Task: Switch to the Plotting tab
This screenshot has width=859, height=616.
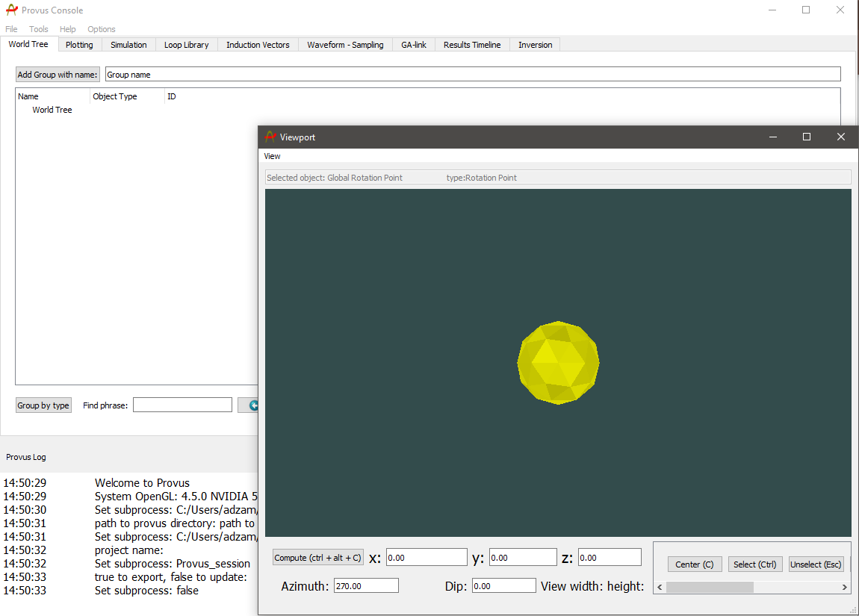Action: tap(79, 45)
